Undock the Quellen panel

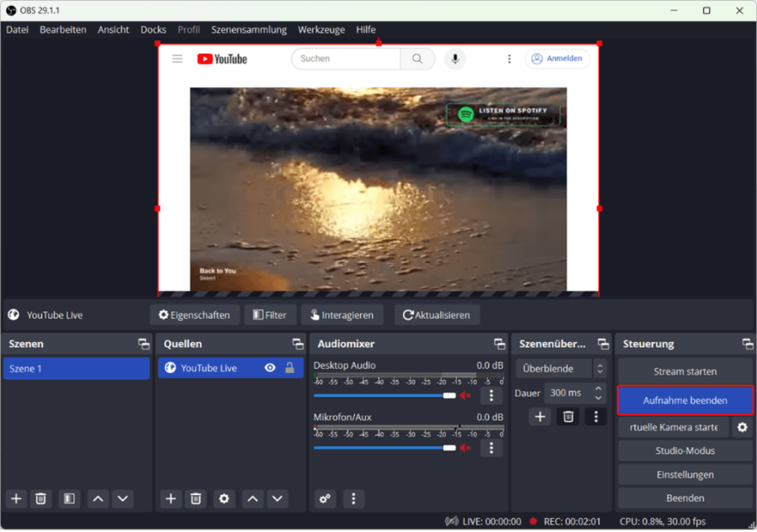click(298, 345)
